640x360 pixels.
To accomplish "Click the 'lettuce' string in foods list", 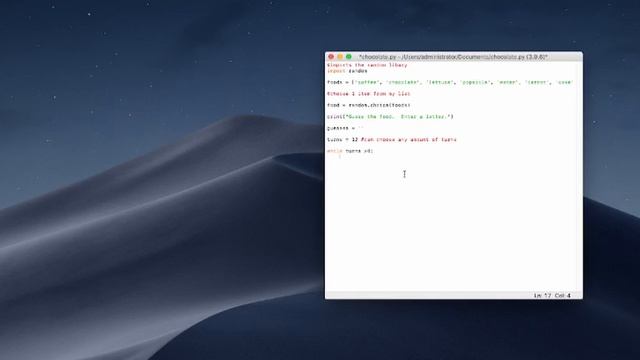I will (440, 82).
